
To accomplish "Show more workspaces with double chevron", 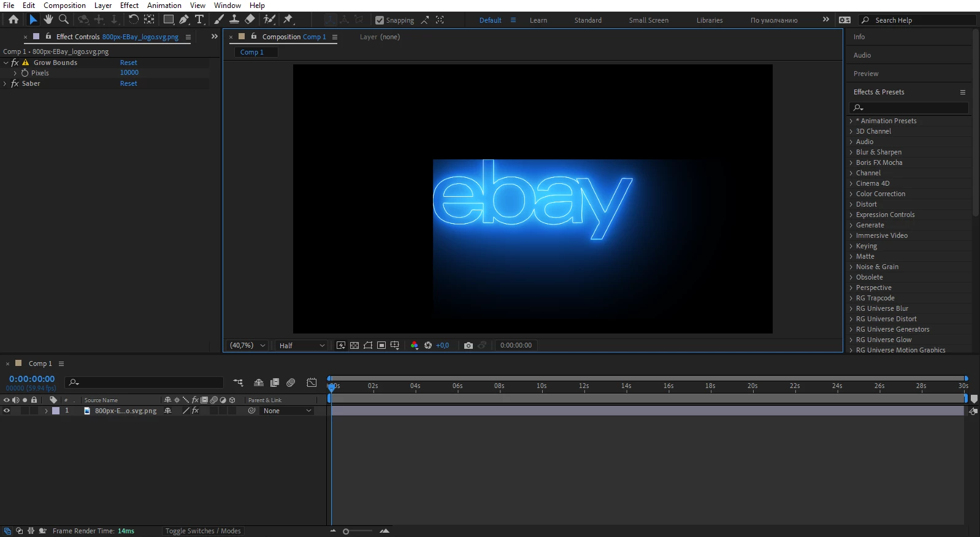I will coord(826,20).
